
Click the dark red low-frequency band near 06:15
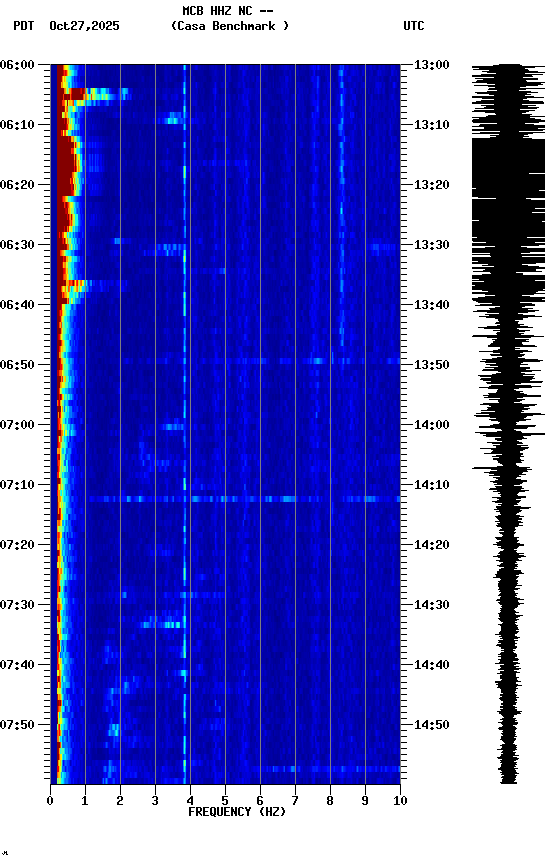(66, 165)
